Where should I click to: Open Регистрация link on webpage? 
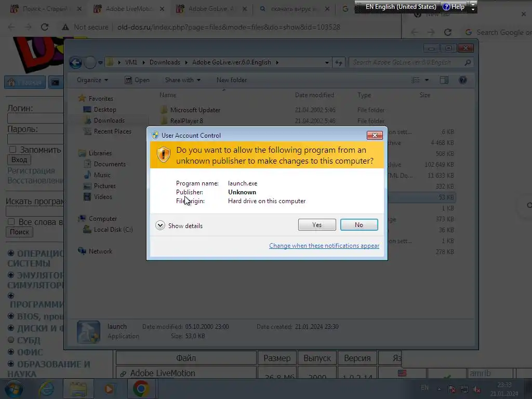pos(31,170)
